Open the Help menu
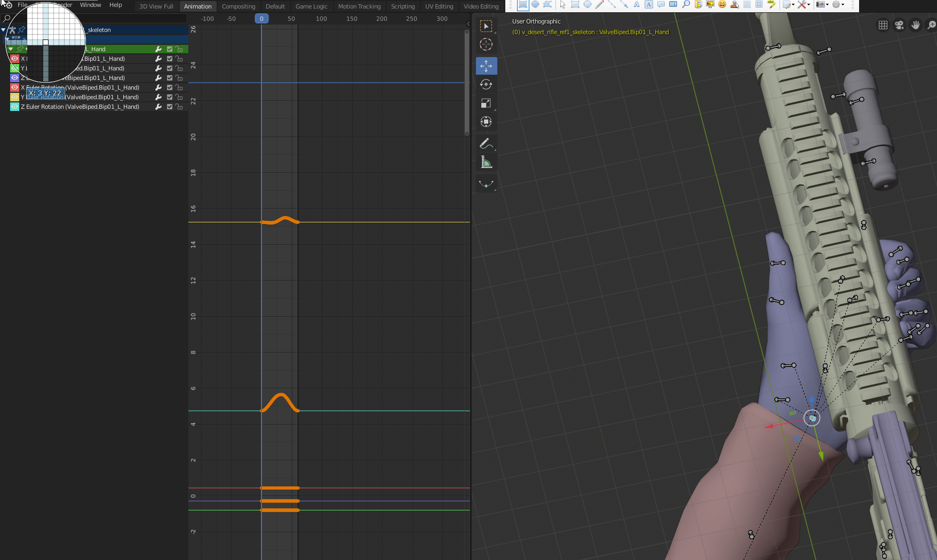 115,5
